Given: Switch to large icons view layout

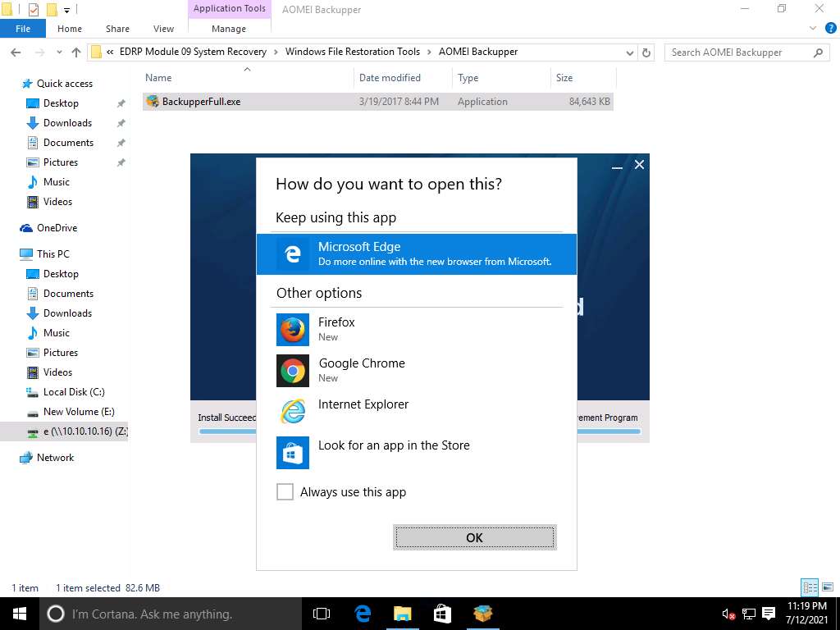Looking at the screenshot, I should click(829, 587).
